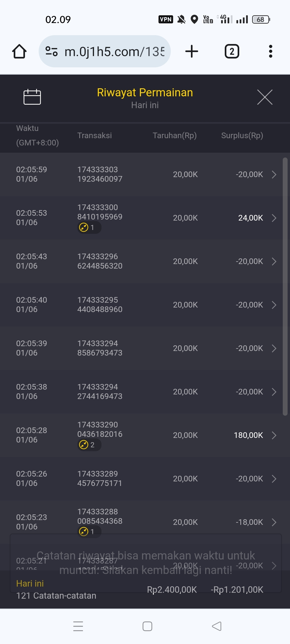Close the Riwayat Permainan panel
This screenshot has height=644, width=290.
pos(265,97)
